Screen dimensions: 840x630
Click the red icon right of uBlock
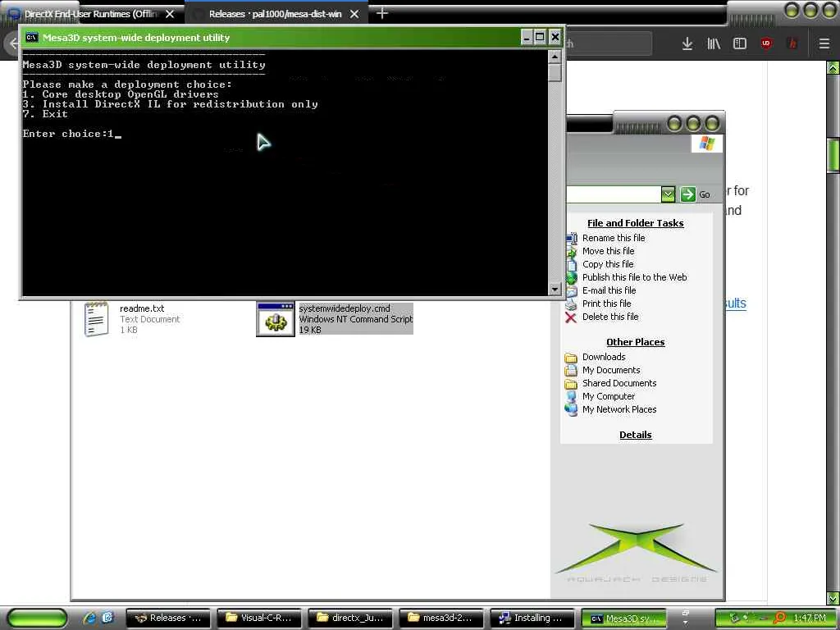pos(793,43)
